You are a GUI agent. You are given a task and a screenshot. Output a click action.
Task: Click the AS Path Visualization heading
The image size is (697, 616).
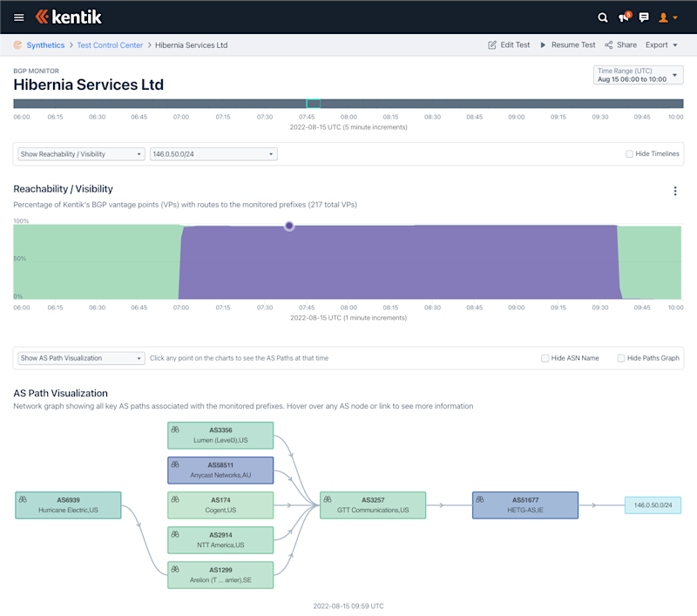point(60,393)
